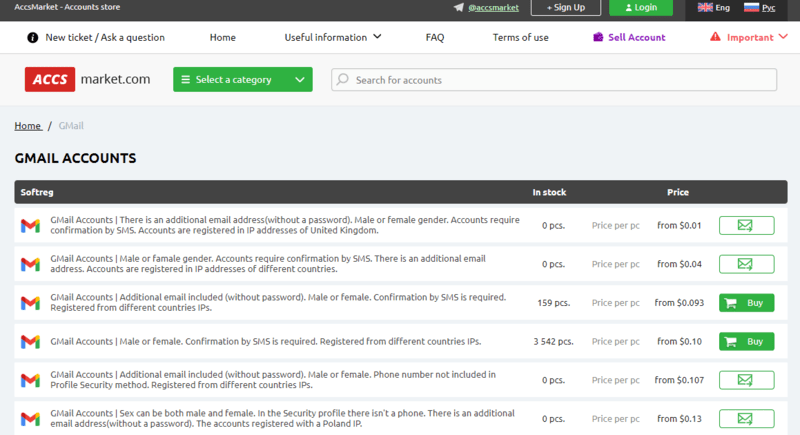Click the envelope notify button for $0.01 row
800x435 pixels.
[746, 225]
